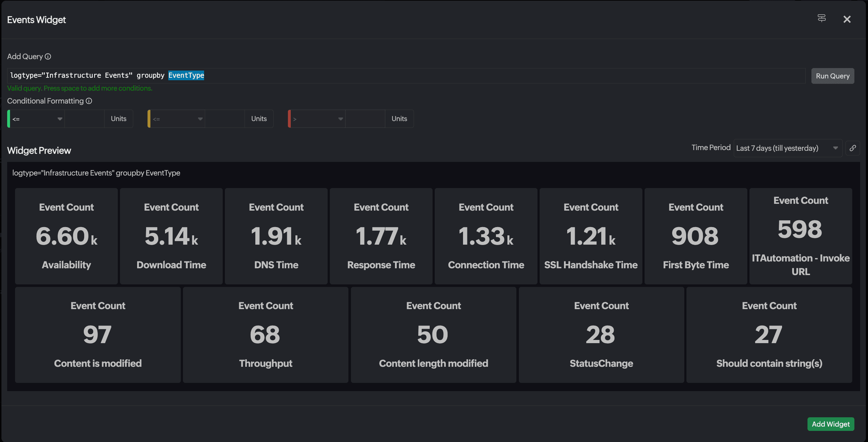Viewport: 868px width, 442px height.
Task: Click the red condition value input field
Action: 365,119
